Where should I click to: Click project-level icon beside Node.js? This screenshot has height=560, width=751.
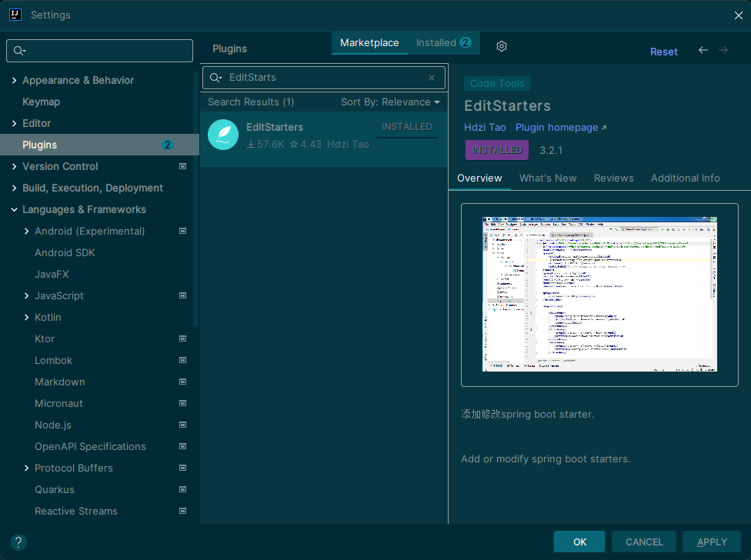pyautogui.click(x=182, y=425)
